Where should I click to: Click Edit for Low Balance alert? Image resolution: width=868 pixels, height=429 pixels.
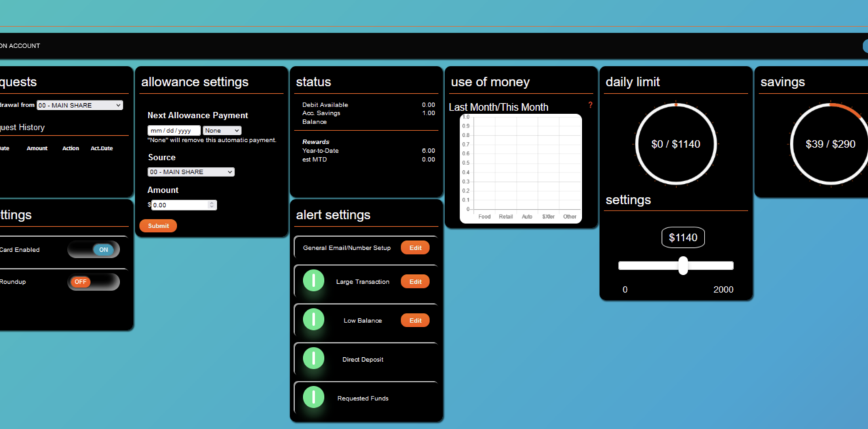415,320
